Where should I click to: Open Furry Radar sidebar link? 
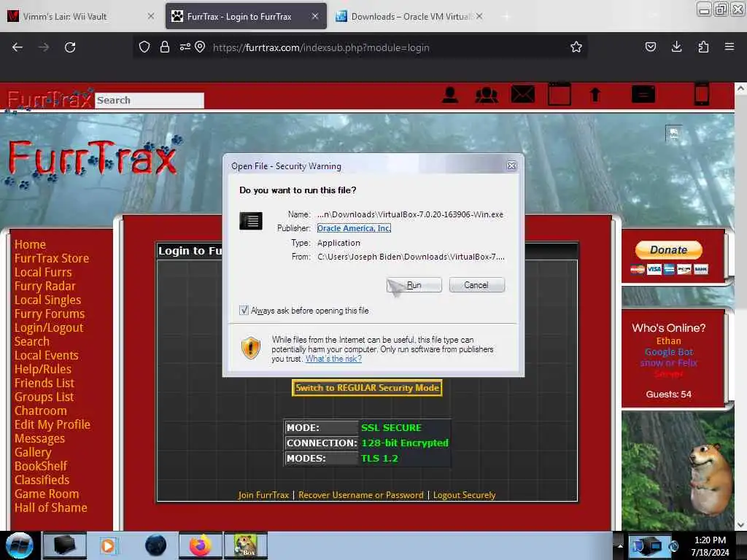tap(44, 286)
